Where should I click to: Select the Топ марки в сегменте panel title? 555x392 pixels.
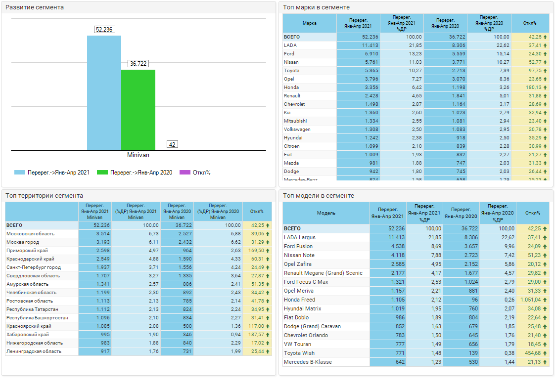(x=316, y=7)
